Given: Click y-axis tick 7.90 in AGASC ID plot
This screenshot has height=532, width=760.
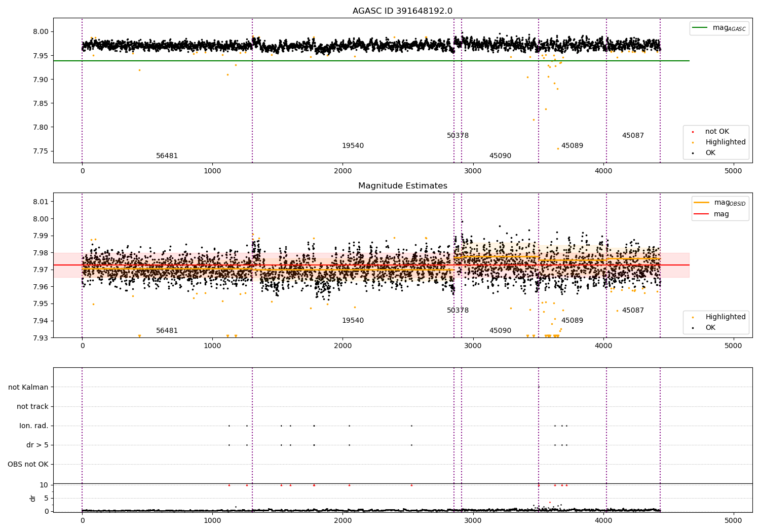Looking at the screenshot, I should (41, 80).
